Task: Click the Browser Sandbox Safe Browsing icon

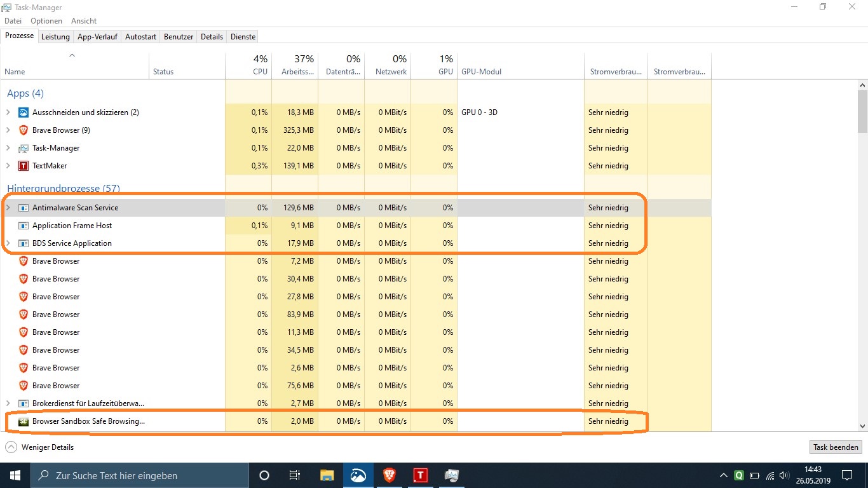Action: pos(24,421)
